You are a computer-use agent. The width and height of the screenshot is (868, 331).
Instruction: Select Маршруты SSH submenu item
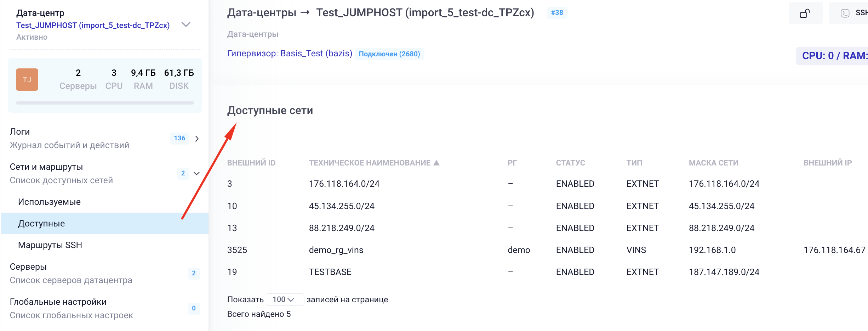coord(50,245)
